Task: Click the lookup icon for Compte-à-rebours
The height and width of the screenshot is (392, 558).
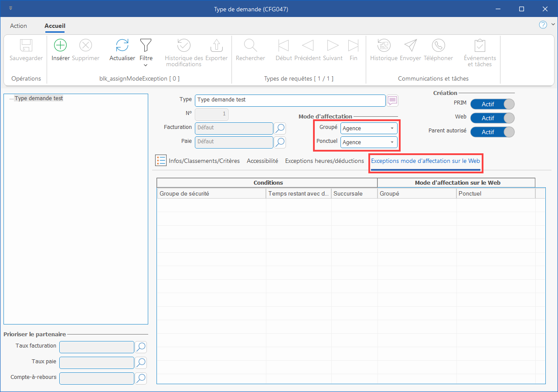Action: 141,378
